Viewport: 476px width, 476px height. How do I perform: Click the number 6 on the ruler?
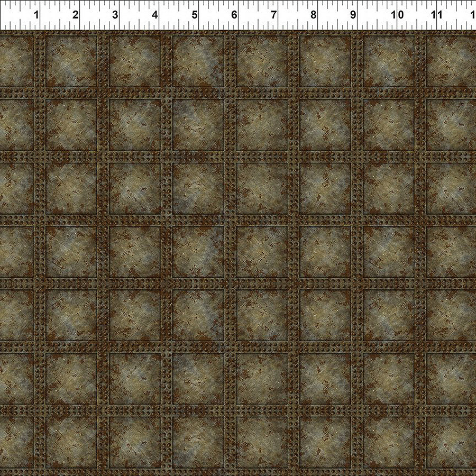234,15
